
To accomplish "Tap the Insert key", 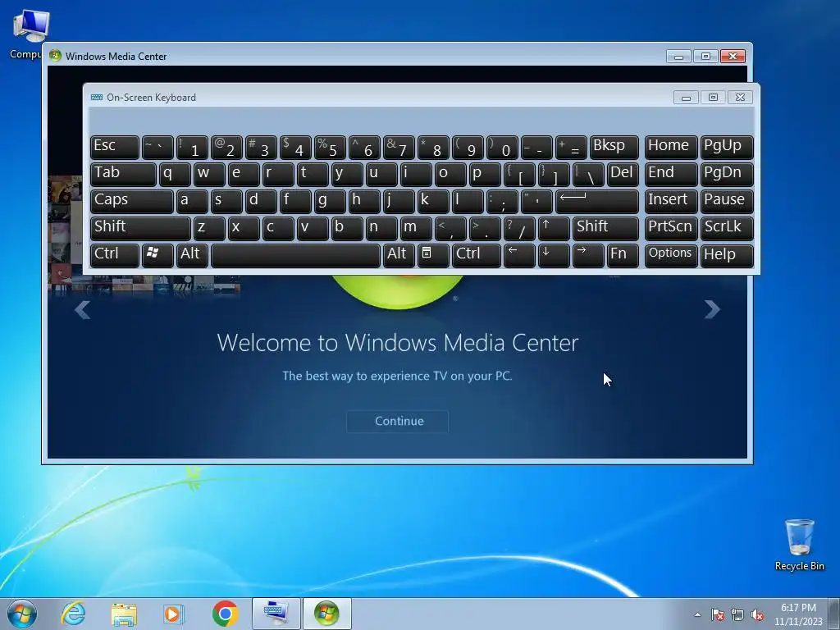I will (x=671, y=202).
